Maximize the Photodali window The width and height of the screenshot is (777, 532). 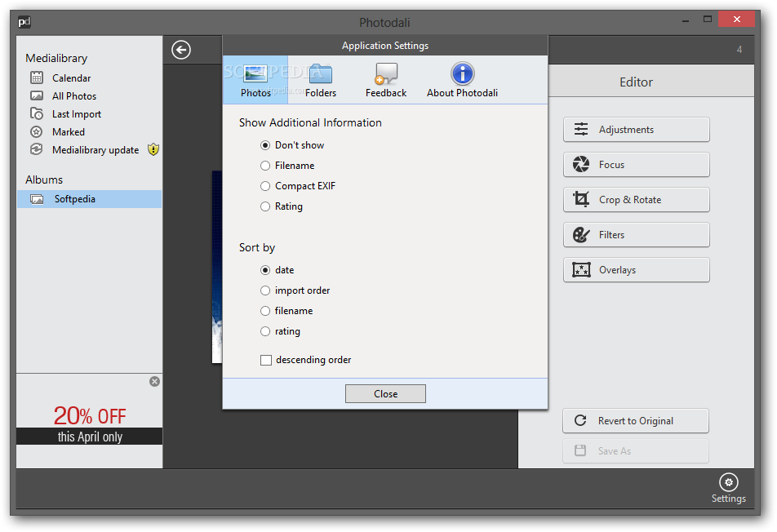tap(708, 20)
